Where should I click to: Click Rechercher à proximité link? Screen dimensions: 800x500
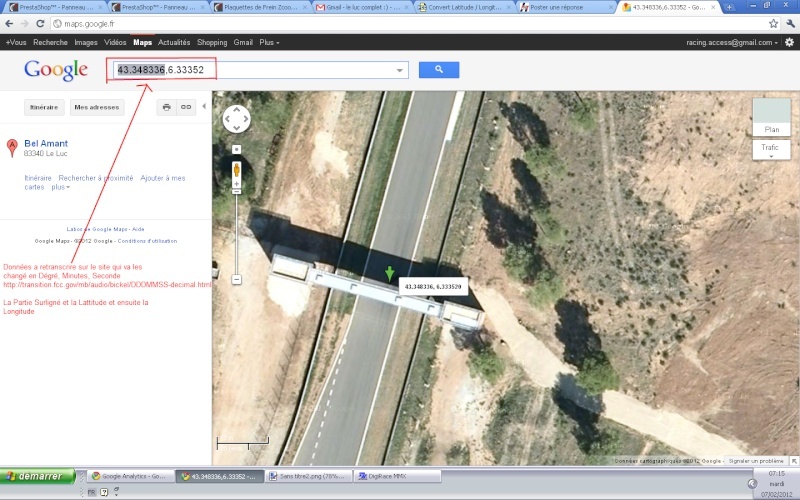coord(96,178)
